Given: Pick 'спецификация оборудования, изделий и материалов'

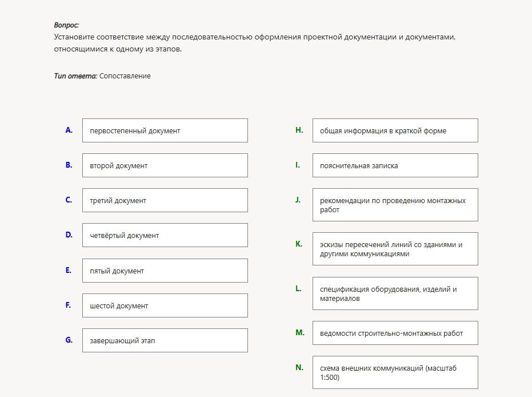Looking at the screenshot, I should pos(395,293).
